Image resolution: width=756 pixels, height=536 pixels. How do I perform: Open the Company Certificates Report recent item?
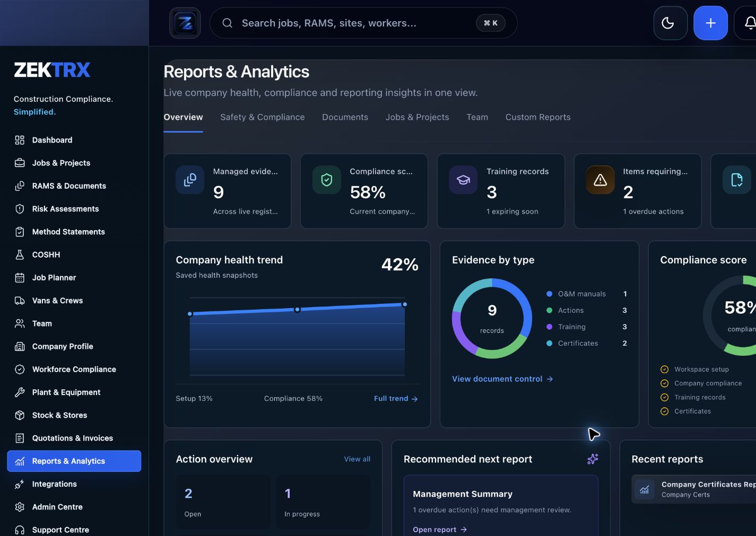click(x=694, y=489)
